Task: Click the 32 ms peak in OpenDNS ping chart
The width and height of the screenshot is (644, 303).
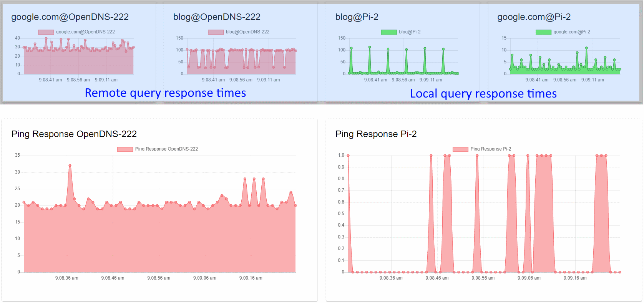Action: coord(70,166)
